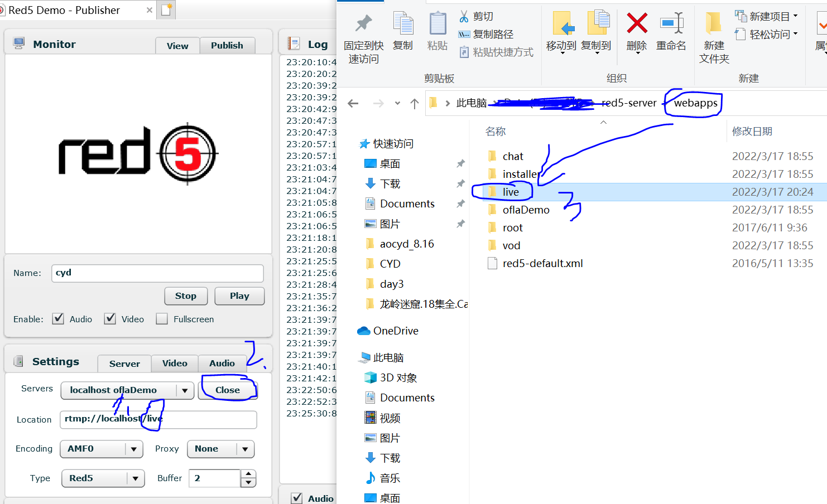Click webapps in the address path
This screenshot has height=504, width=827.
(x=695, y=103)
